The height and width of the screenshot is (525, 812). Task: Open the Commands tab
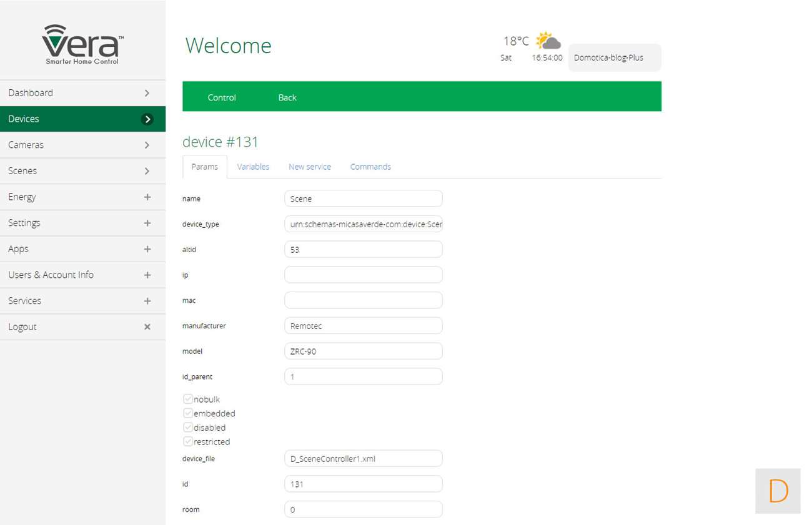370,167
